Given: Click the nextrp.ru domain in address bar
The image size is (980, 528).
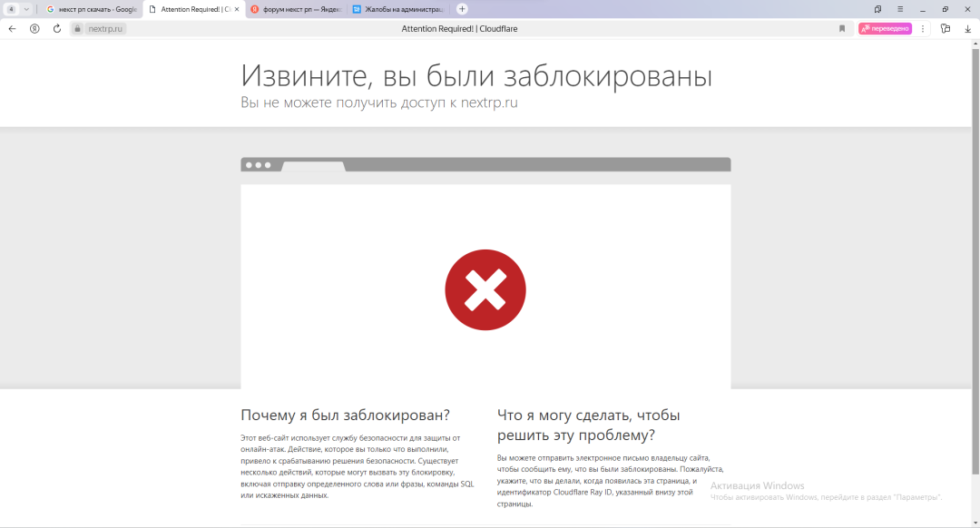Looking at the screenshot, I should click(105, 29).
